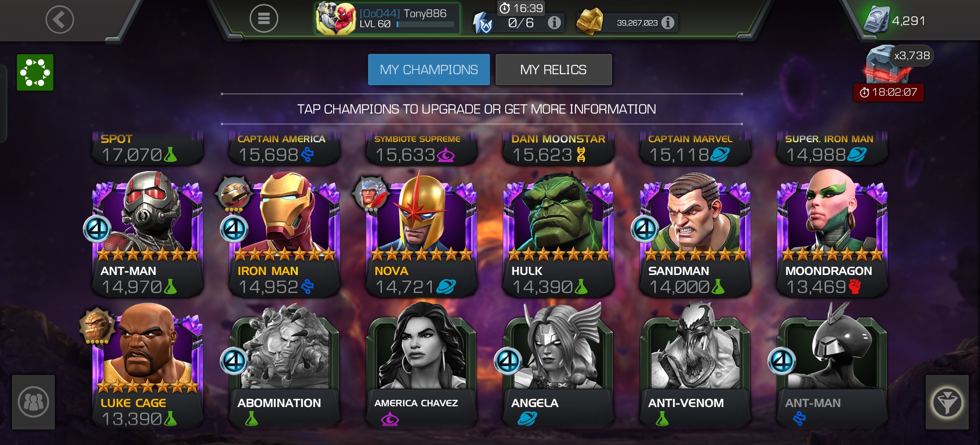
Task: Select the My Champions tab
Action: (x=429, y=70)
